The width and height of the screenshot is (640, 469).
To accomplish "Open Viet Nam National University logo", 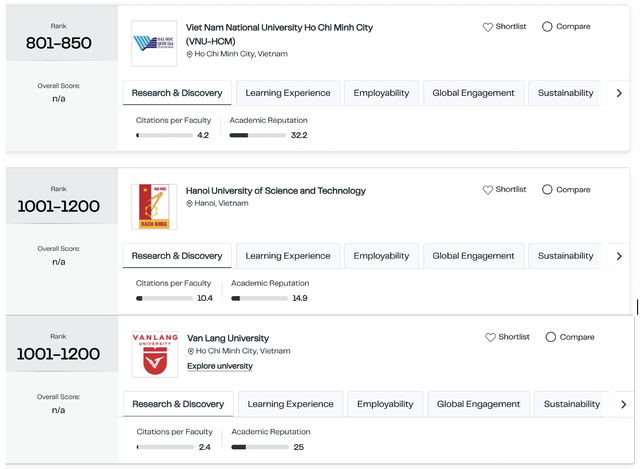I will coord(154,43).
